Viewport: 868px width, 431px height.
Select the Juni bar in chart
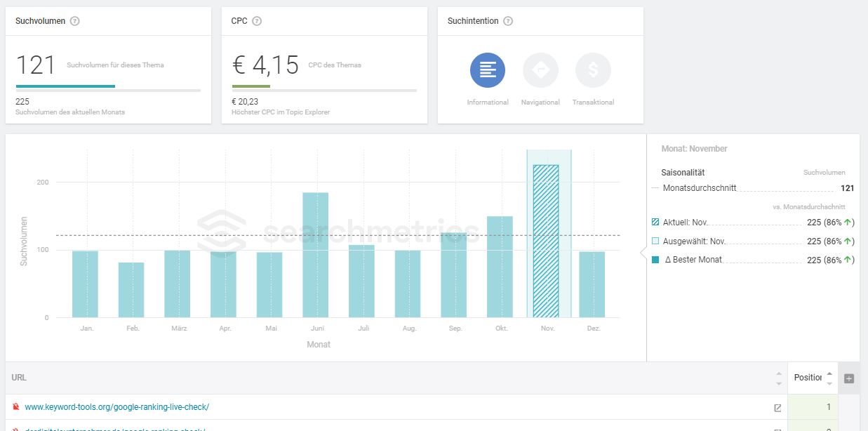coord(316,255)
